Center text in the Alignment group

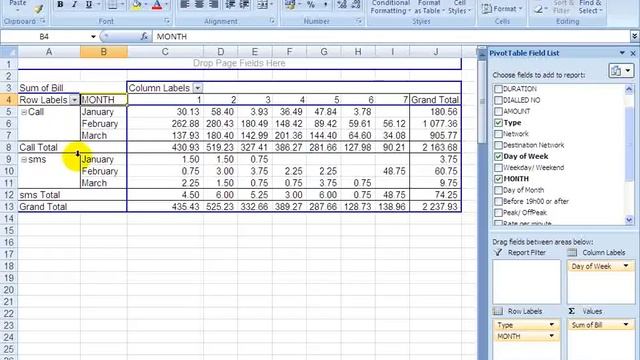click(199, 4)
